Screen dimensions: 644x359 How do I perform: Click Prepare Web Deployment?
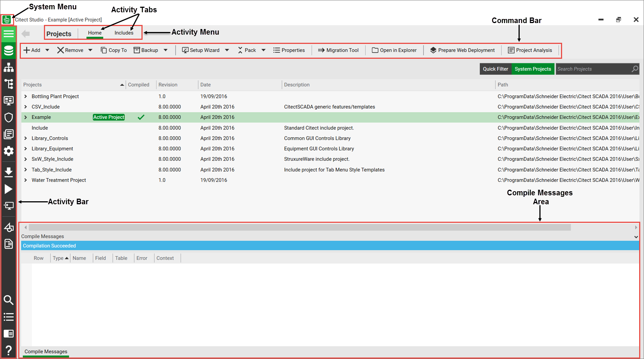tap(462, 50)
